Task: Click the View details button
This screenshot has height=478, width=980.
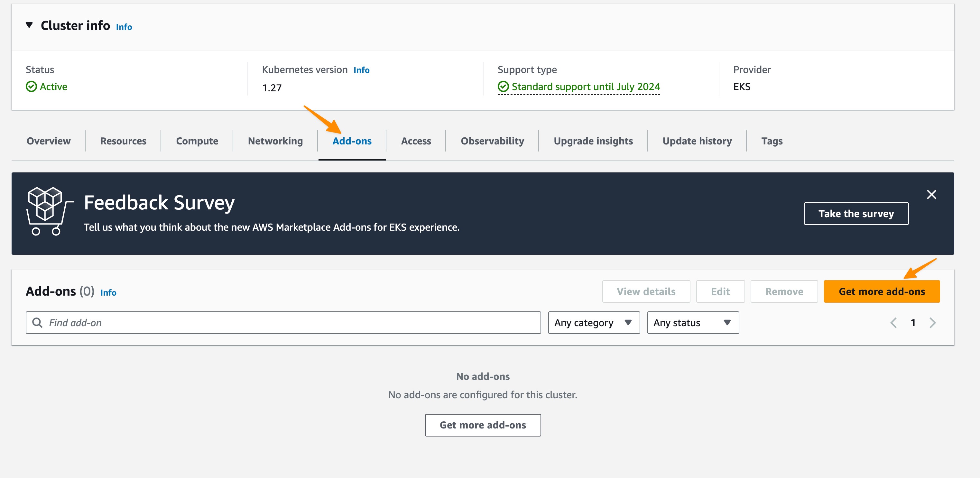Action: (x=646, y=292)
